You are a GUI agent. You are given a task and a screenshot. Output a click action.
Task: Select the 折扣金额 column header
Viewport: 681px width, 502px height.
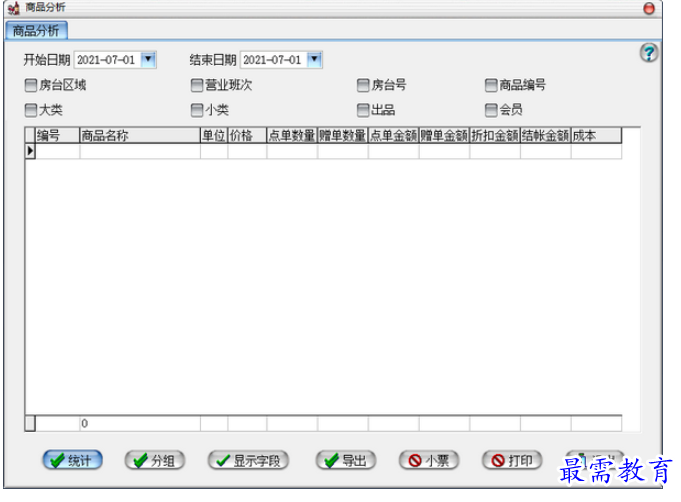(495, 135)
